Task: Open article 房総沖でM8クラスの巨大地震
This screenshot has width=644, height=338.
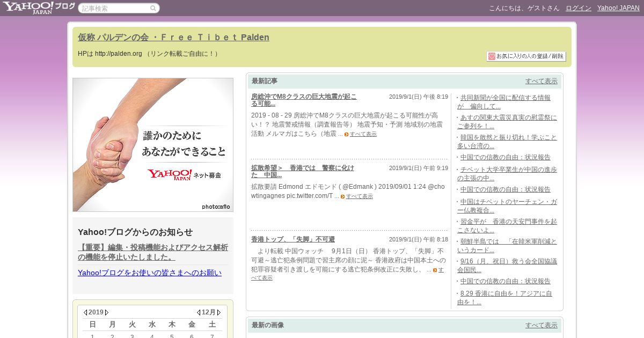Action: pyautogui.click(x=304, y=100)
